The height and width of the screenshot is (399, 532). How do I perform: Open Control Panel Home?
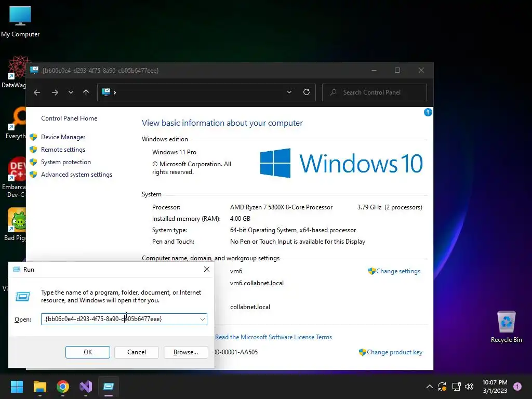(69, 118)
